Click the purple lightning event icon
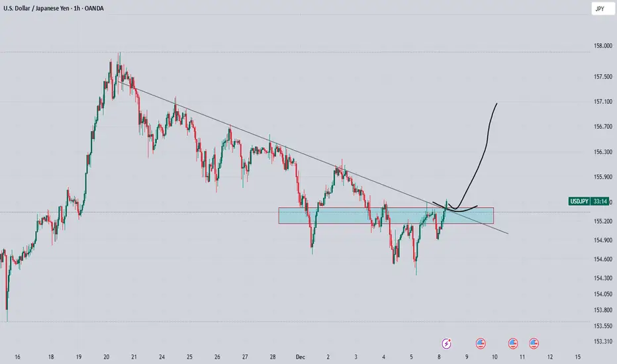617x364 pixels. coord(447,343)
